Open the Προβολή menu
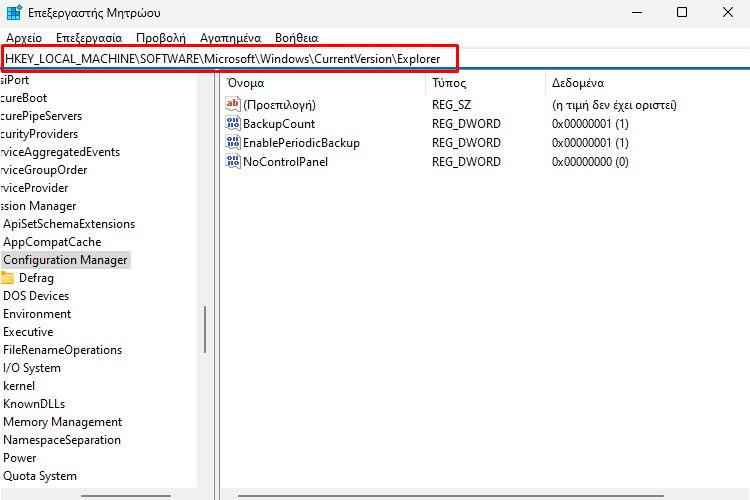The height and width of the screenshot is (500, 750). point(161,38)
